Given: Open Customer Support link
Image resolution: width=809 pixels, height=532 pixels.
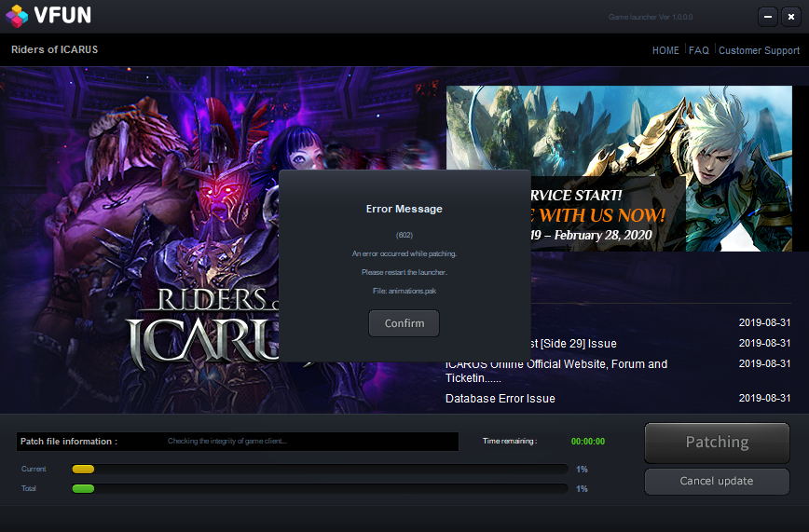Looking at the screenshot, I should (x=759, y=50).
